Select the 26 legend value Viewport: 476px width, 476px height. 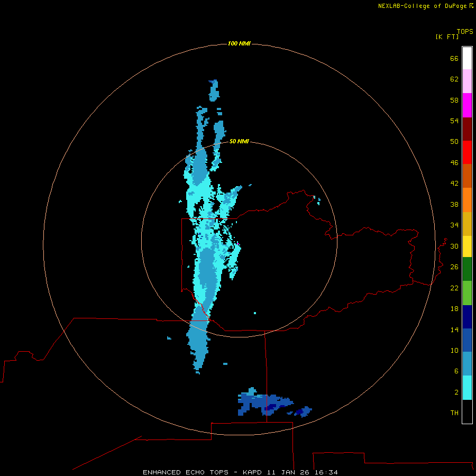454,267
